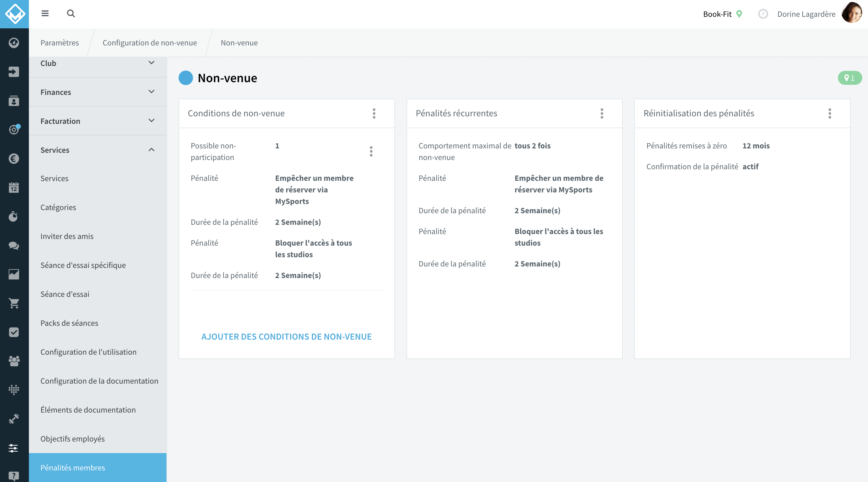The image size is (868, 482).
Task: Go to Configuration de non-venue breadcrumb
Action: (150, 43)
